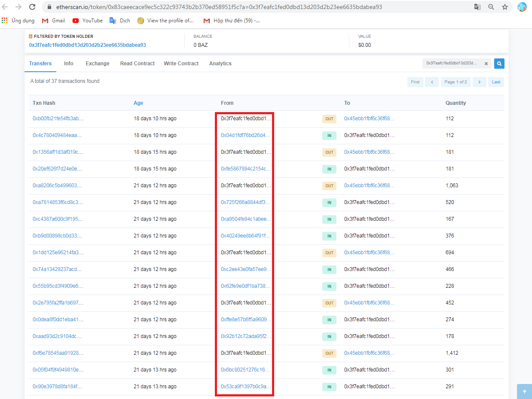This screenshot has height=399, width=532.
Task: Open the Analytics tab
Action: [220, 64]
